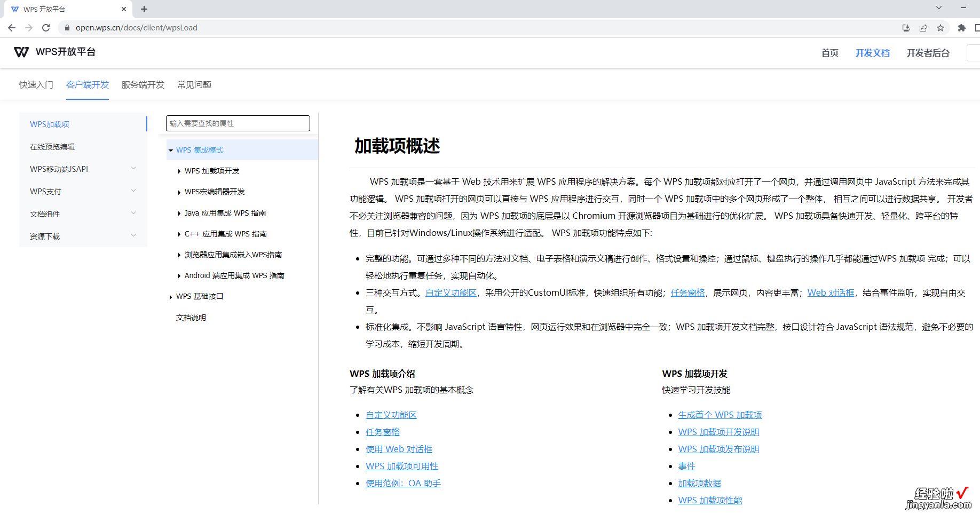The image size is (980, 514).
Task: Click the share page icon
Action: [x=923, y=28]
